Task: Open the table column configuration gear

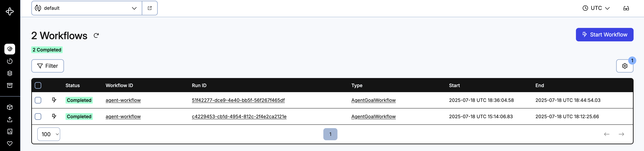Action: 625,66
